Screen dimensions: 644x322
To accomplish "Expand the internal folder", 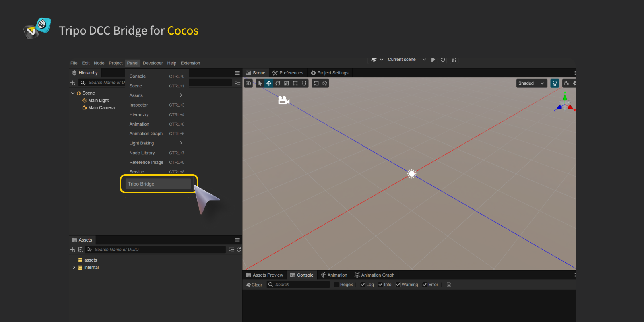I will (x=74, y=267).
